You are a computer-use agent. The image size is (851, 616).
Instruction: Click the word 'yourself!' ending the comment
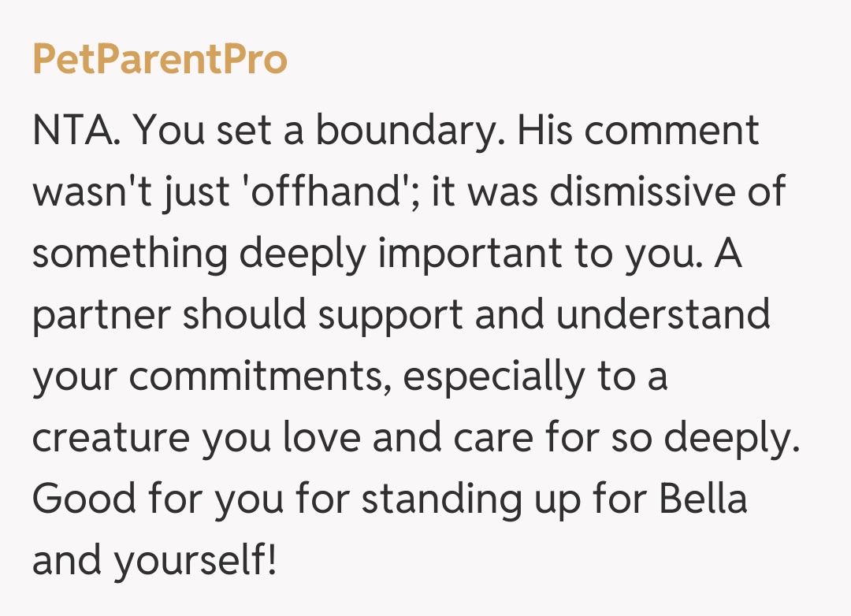pyautogui.click(x=195, y=562)
